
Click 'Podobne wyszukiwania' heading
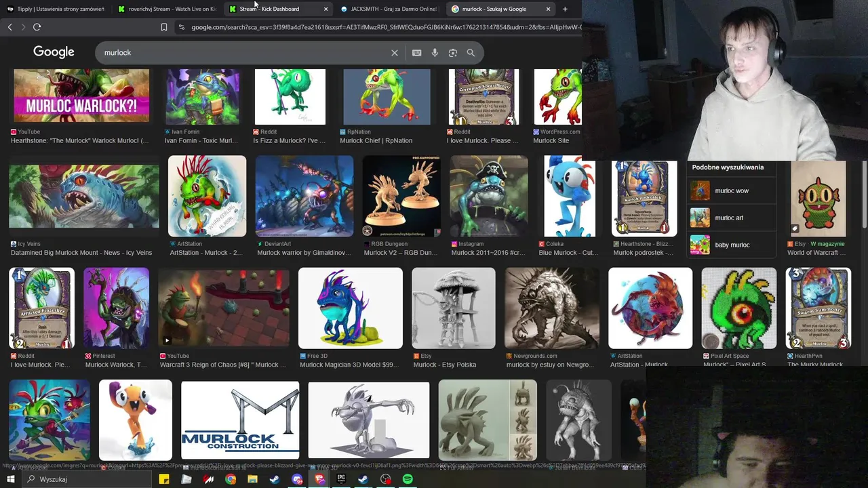click(x=728, y=167)
